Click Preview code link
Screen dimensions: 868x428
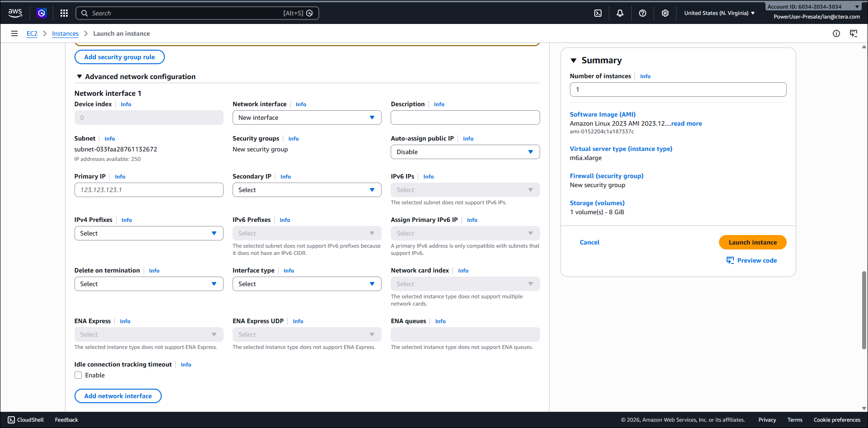[x=757, y=260]
